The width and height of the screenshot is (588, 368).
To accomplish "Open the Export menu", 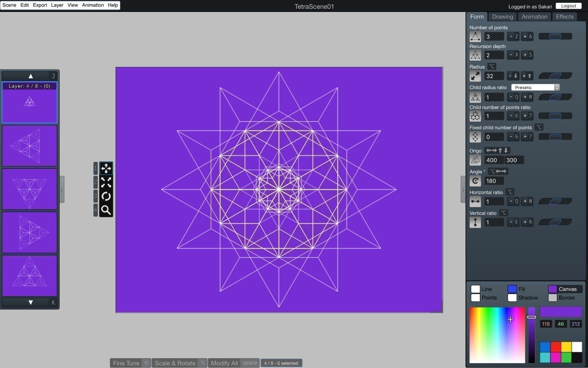I will pyautogui.click(x=40, y=5).
